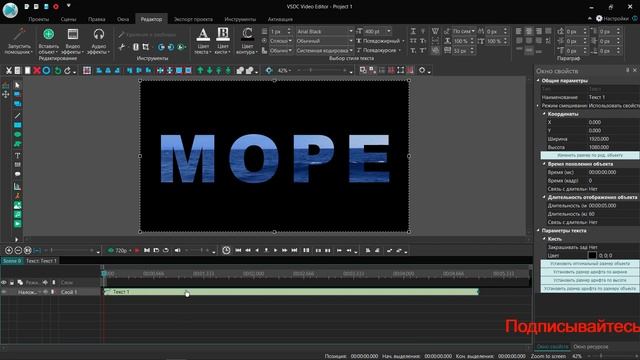Image resolution: width=640 pixels, height=360 pixels.
Task: Select the line drawing tool
Action: pyautogui.click(x=17, y=116)
